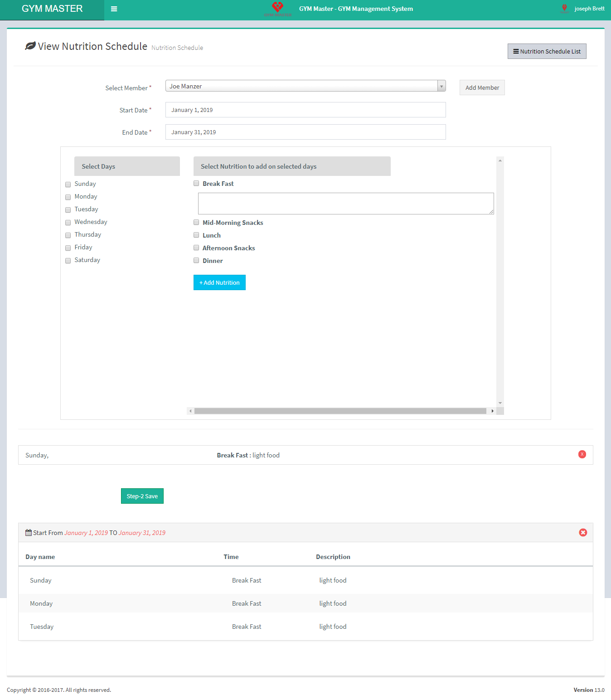This screenshot has height=700, width=611.
Task: Open the Select Member dropdown
Action: [305, 86]
